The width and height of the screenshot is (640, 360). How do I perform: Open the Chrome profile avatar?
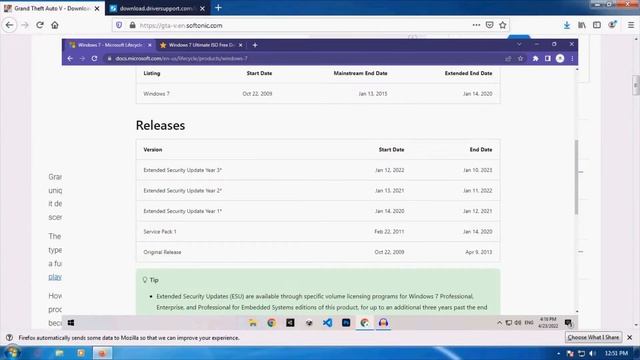[560, 58]
